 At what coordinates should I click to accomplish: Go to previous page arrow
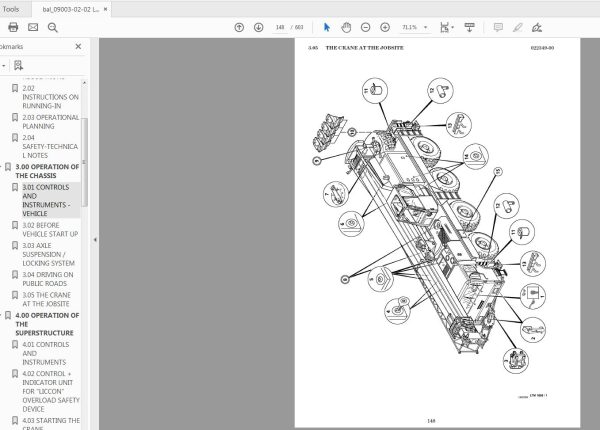pyautogui.click(x=239, y=27)
